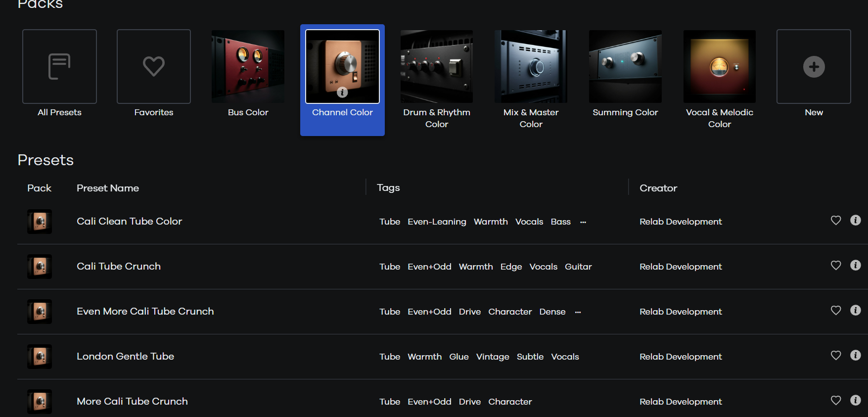Show info for Cali Clean Tube Color

[856, 220]
